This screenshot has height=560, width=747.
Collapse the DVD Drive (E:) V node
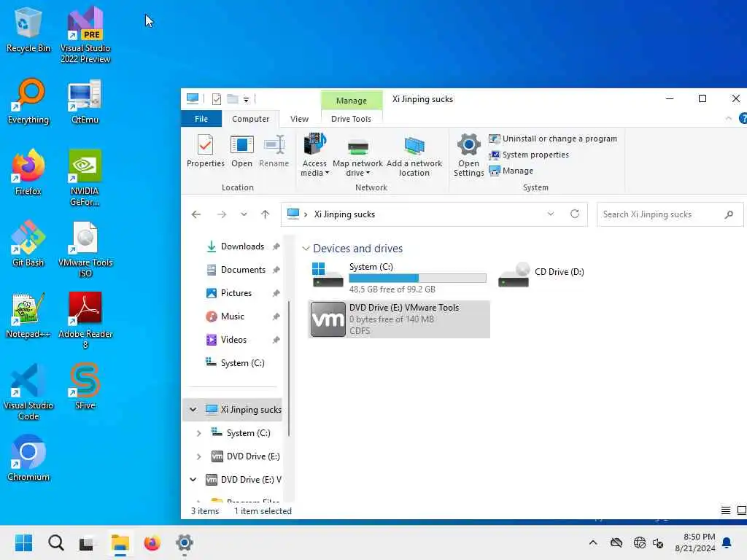(x=193, y=480)
